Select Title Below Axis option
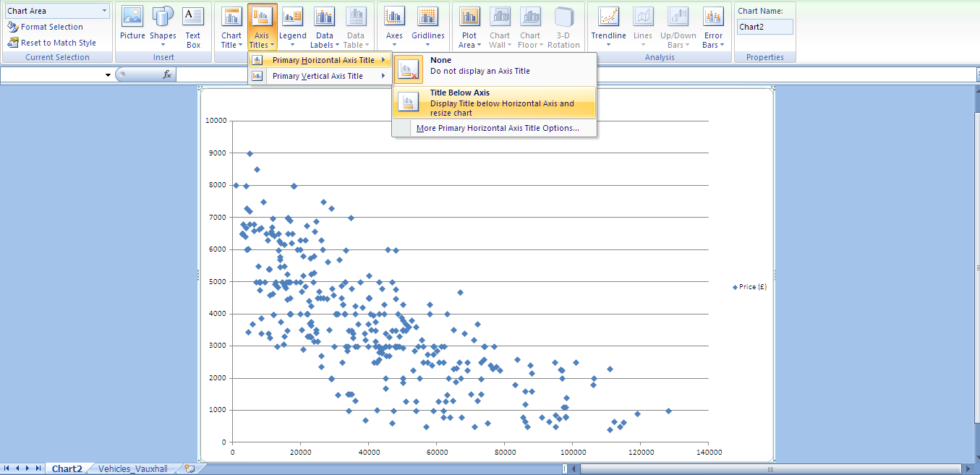980x475 pixels. (x=494, y=103)
